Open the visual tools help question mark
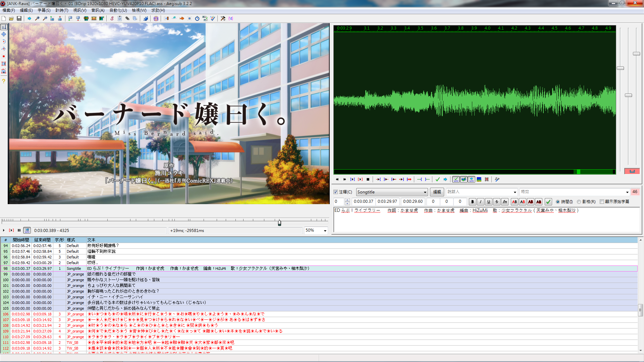 (x=4, y=81)
